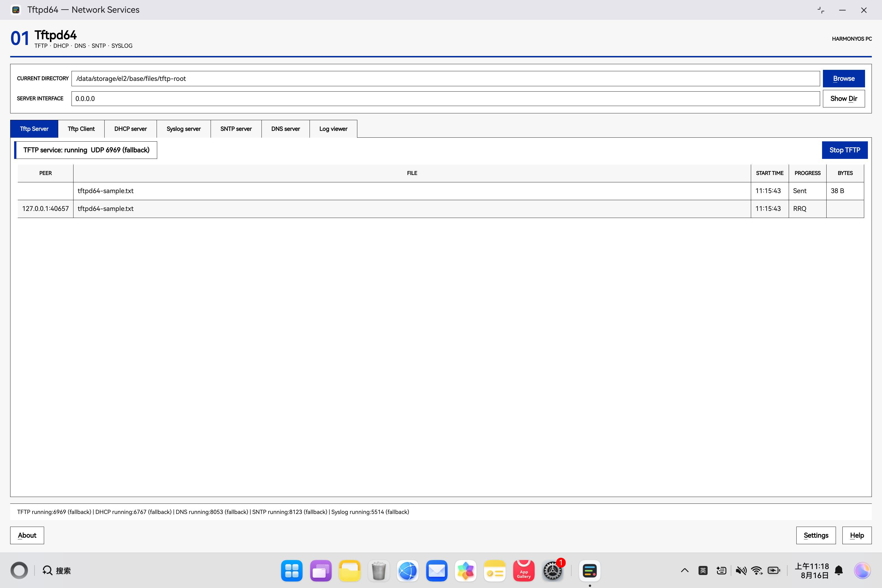Click the BYTES column header
Image resolution: width=882 pixels, height=588 pixels.
click(845, 173)
